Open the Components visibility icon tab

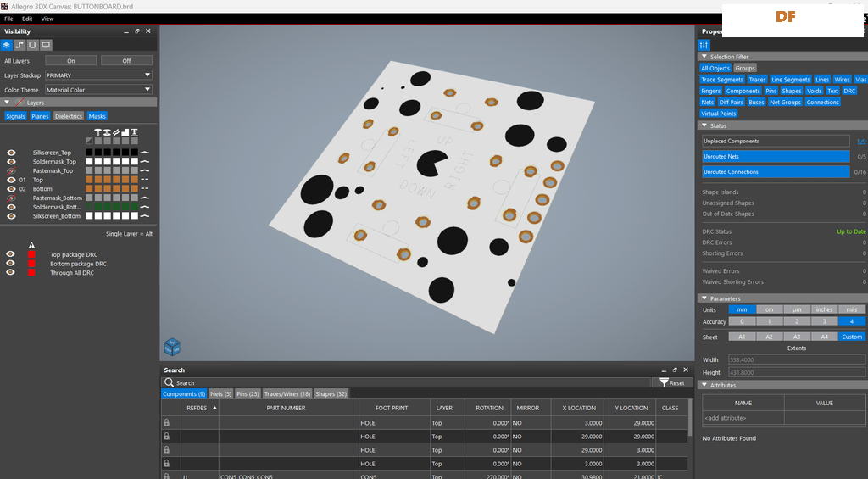(33, 46)
